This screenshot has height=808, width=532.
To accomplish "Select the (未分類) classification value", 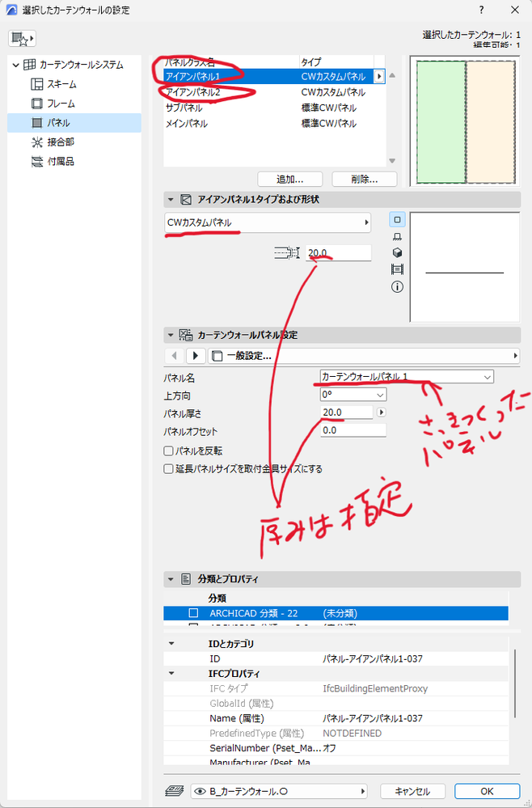I will [x=340, y=613].
